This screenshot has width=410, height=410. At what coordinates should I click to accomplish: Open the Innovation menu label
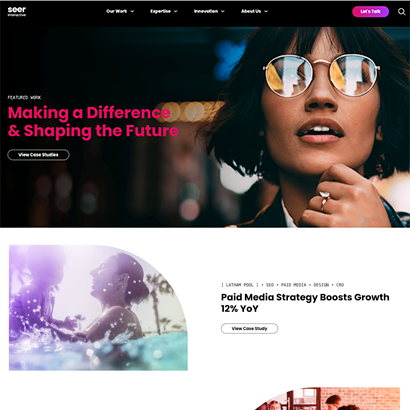(206, 11)
